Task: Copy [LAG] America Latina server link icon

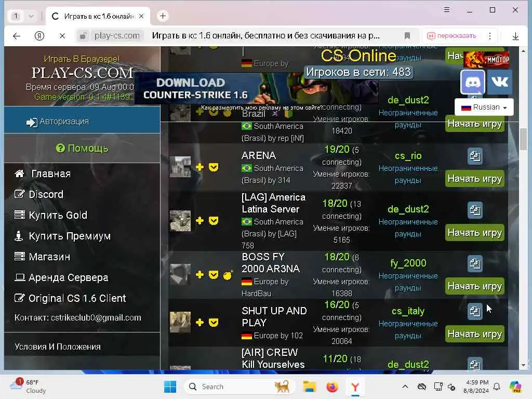Action: click(475, 210)
